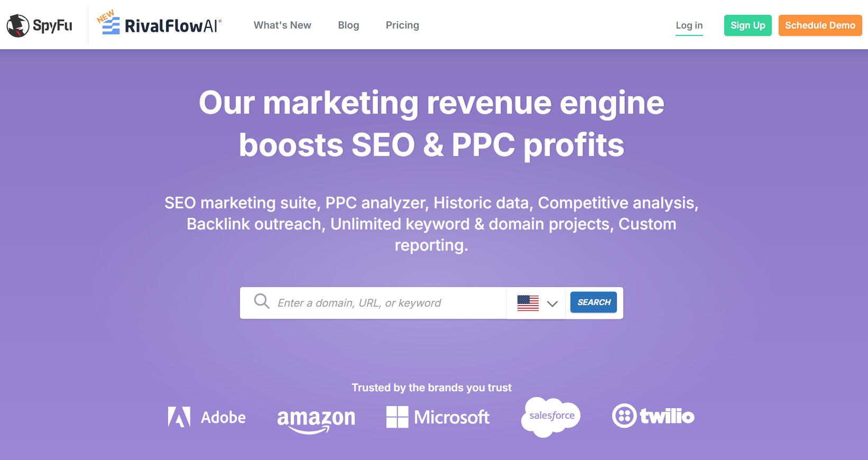Screen dimensions: 868x460
Task: Open the Blog navigation item
Action: pyautogui.click(x=348, y=25)
